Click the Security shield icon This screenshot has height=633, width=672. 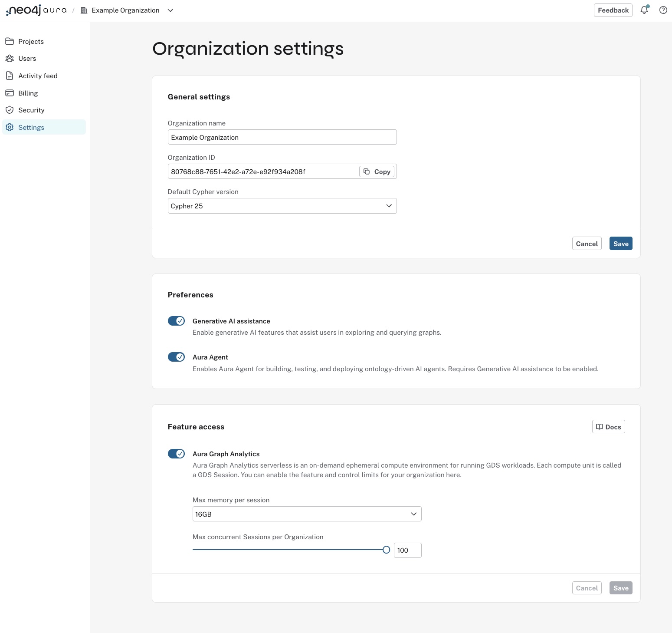point(10,110)
